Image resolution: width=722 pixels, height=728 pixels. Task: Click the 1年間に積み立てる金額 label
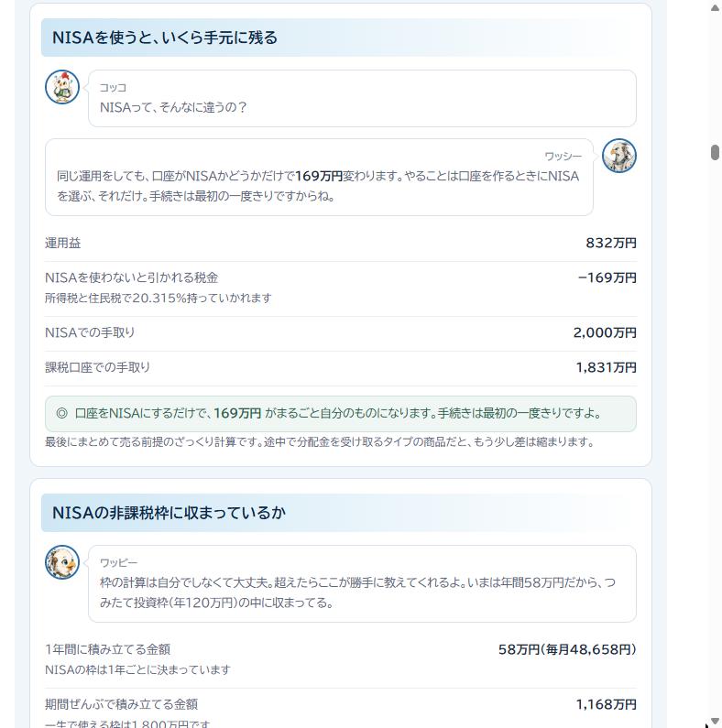pyautogui.click(x=107, y=649)
